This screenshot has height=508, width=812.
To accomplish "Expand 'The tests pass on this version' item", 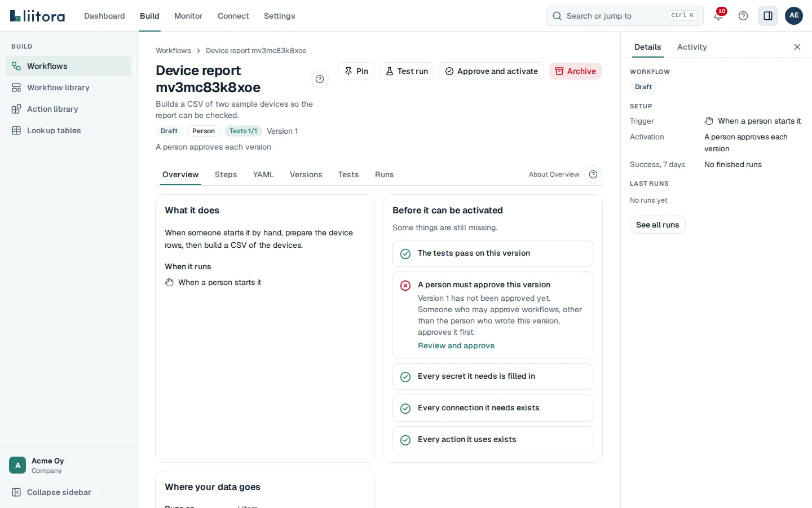I will (x=493, y=253).
